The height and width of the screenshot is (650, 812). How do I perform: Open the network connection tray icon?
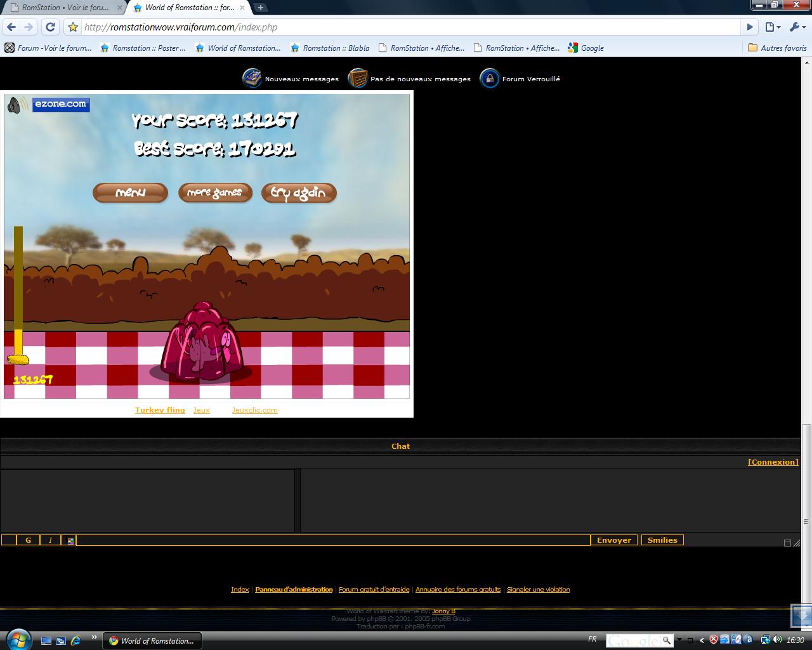tap(766, 640)
